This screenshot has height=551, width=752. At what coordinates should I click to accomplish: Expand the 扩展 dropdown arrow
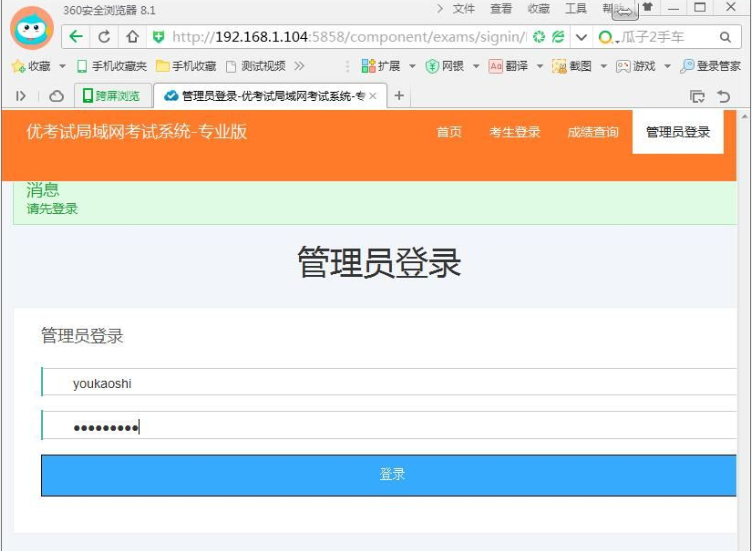point(412,66)
